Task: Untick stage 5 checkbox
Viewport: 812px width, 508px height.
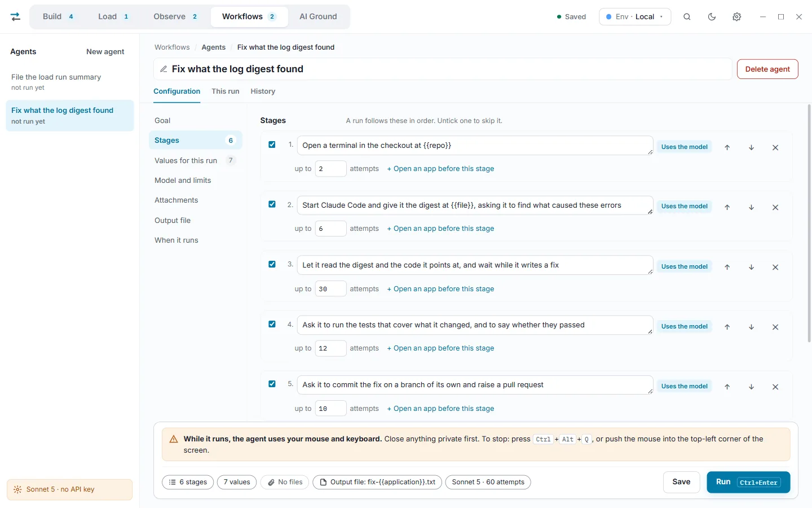Action: tap(272, 384)
